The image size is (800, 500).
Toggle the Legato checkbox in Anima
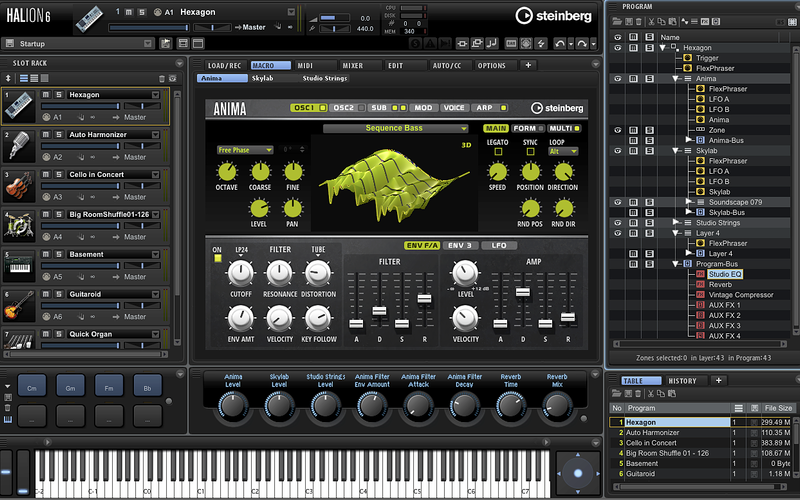pyautogui.click(x=498, y=152)
